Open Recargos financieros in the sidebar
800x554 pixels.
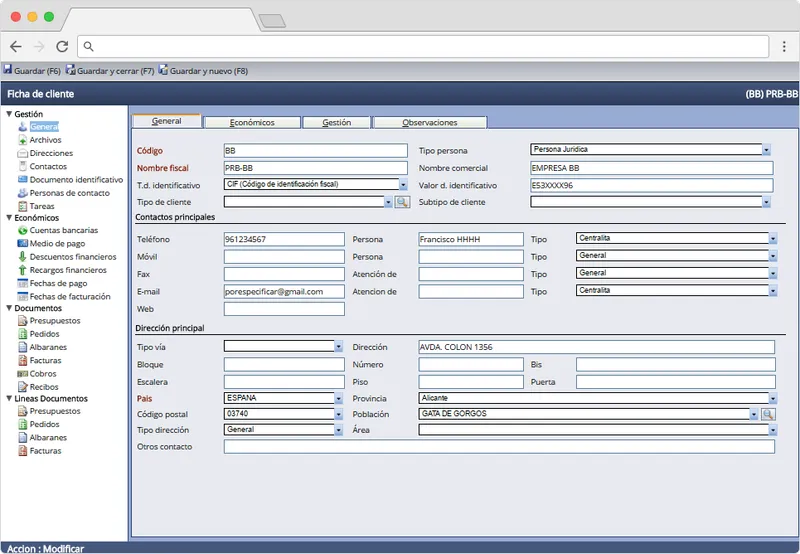click(x=68, y=270)
